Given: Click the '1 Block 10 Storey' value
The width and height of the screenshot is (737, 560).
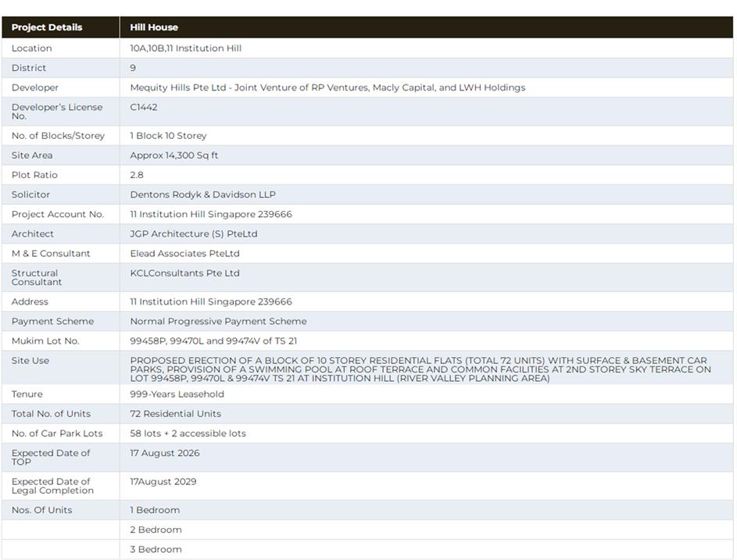Looking at the screenshot, I should click(168, 136).
